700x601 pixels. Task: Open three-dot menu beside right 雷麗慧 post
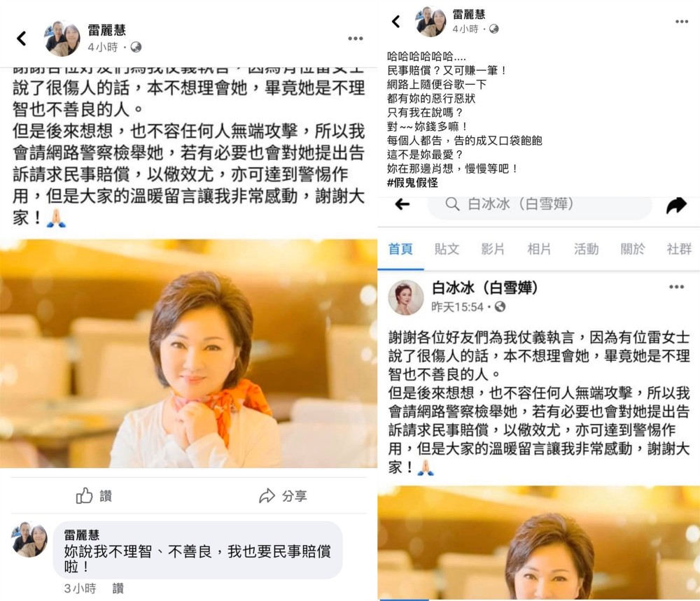[x=681, y=22]
